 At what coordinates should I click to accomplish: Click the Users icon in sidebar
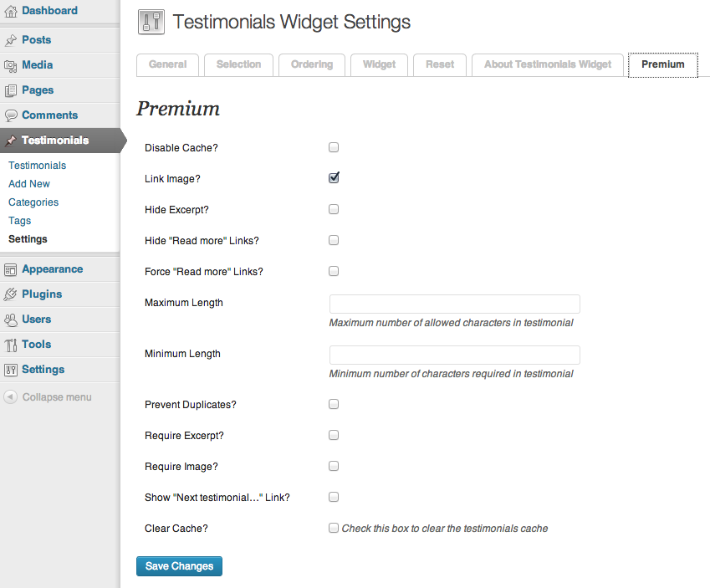click(x=10, y=320)
